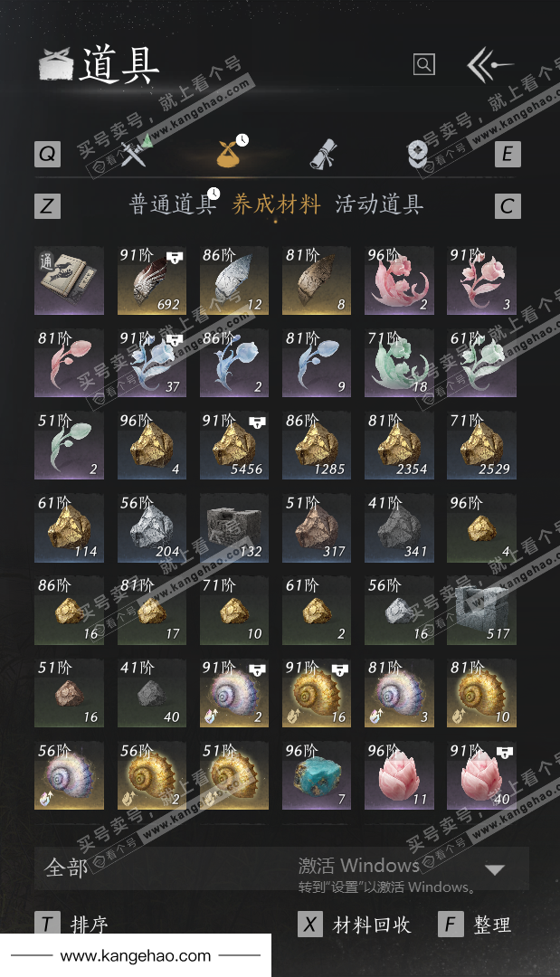Select the 91阶 feather item with 692
This screenshot has width=560, height=977.
click(x=151, y=280)
